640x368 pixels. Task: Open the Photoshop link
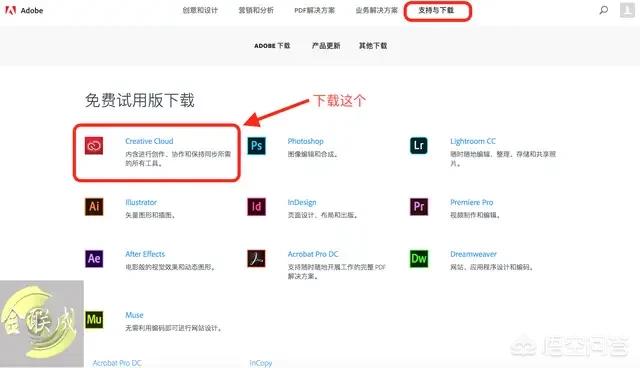coord(305,141)
